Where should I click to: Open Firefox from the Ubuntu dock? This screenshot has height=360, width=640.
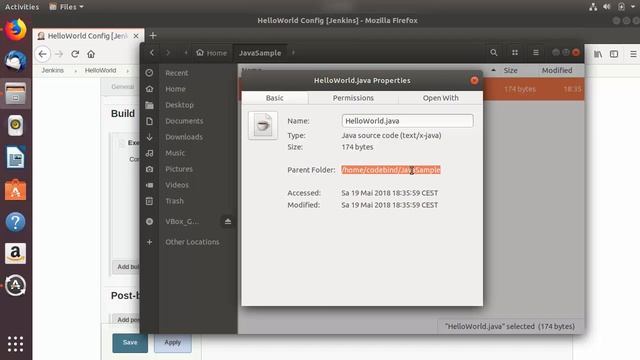(x=16, y=30)
